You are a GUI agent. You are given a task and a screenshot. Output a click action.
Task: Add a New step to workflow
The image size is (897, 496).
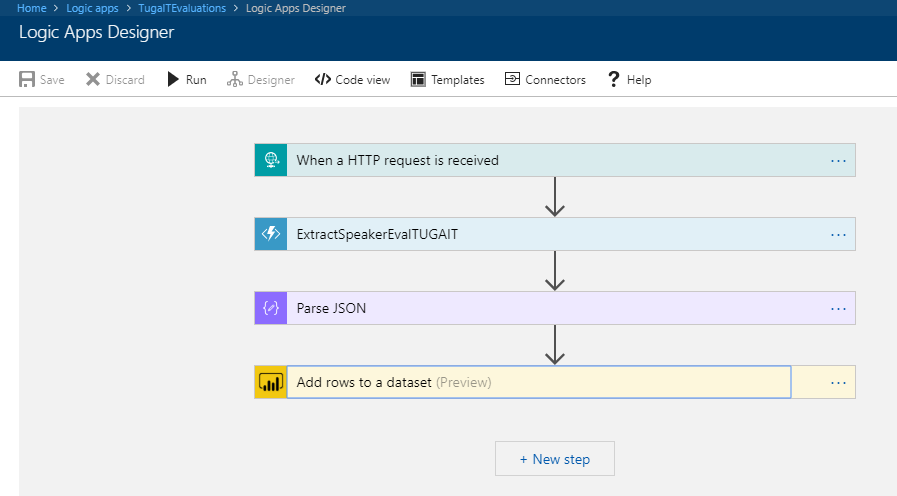tap(555, 459)
